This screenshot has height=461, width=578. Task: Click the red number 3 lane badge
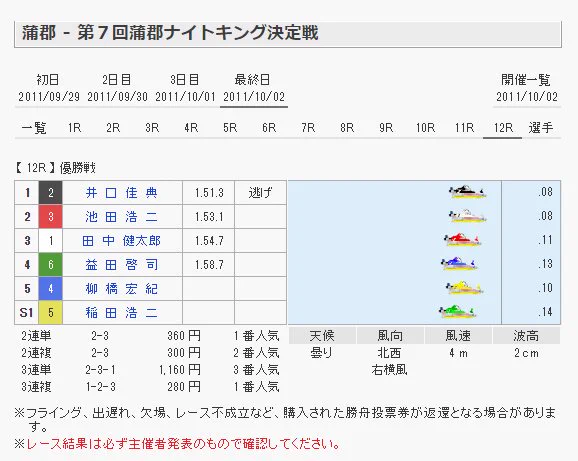(51, 216)
